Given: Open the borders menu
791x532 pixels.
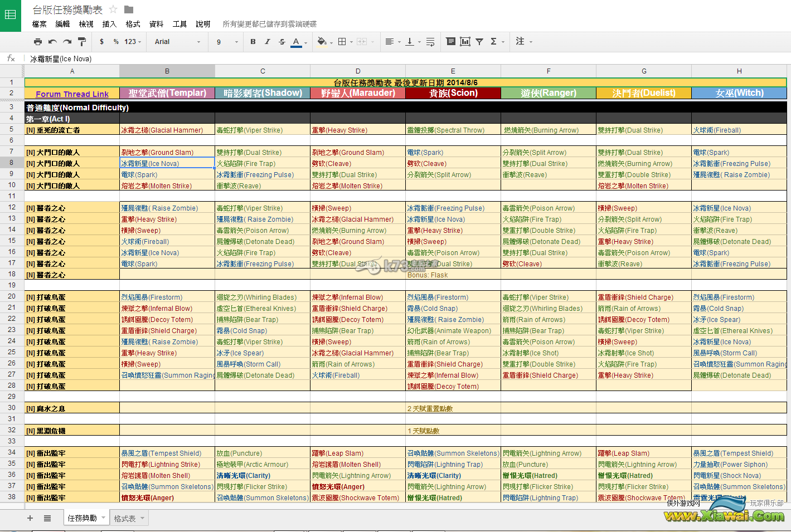Looking at the screenshot, I should (346, 42).
